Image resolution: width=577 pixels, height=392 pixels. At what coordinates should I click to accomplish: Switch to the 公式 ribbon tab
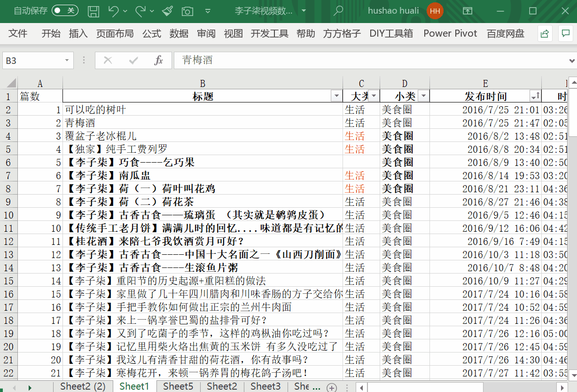152,33
